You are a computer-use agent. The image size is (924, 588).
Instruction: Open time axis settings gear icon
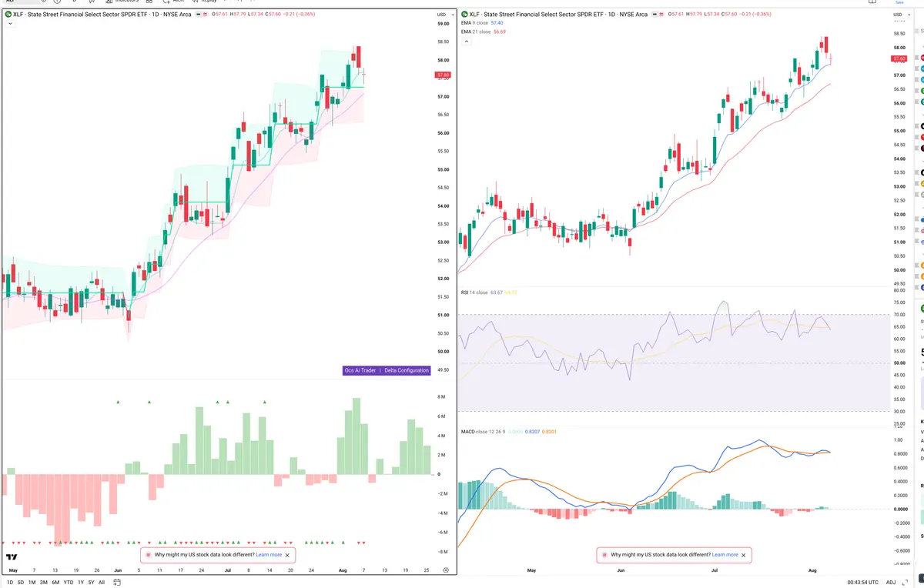click(446, 570)
